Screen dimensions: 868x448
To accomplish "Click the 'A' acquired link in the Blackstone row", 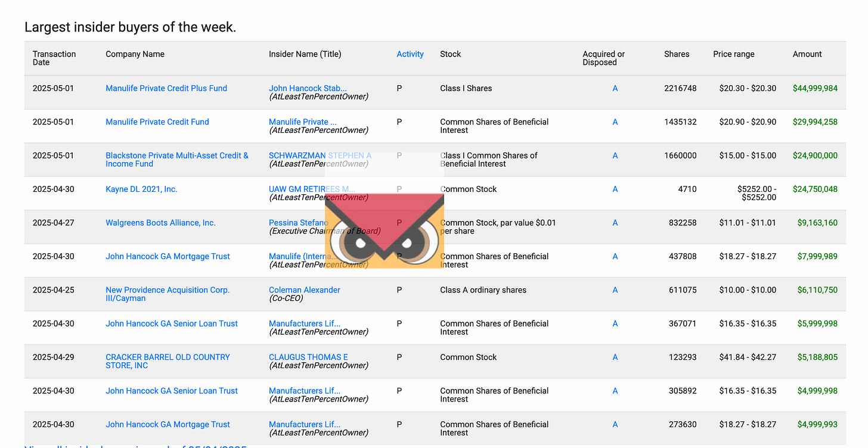I will pyautogui.click(x=615, y=155).
